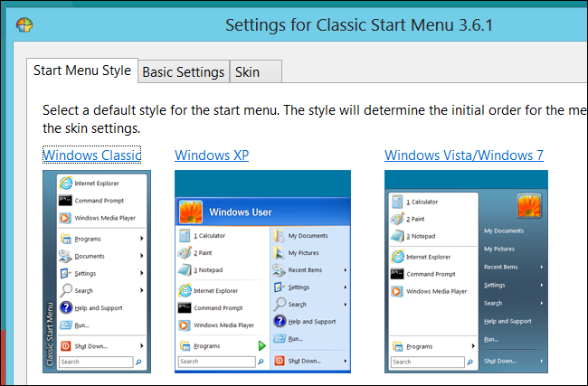588x386 pixels.
Task: Click Calculator icon in Windows 7 preview
Action: [397, 202]
